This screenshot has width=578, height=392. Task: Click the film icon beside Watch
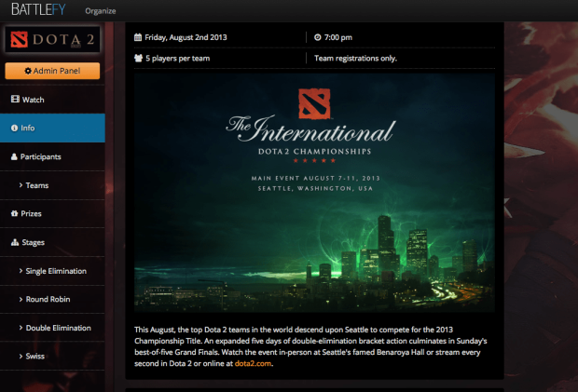pos(15,99)
